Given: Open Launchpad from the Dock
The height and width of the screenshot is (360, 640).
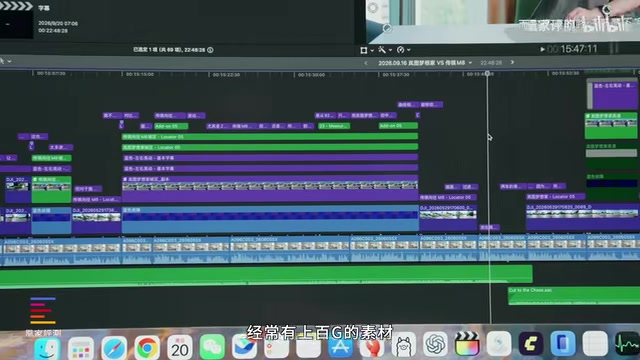Looking at the screenshot, I should pos(80,349).
